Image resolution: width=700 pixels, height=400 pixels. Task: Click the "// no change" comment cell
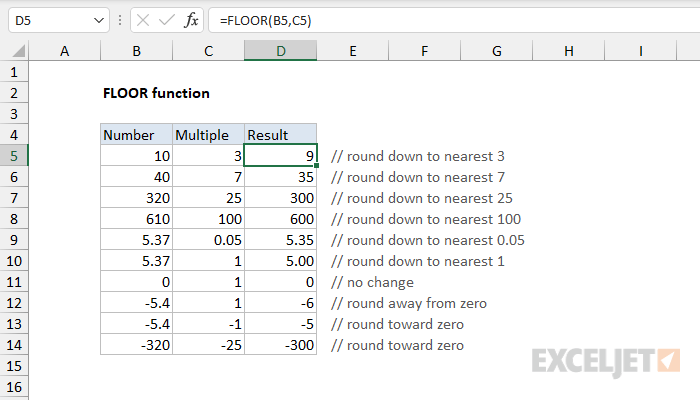coord(368,282)
